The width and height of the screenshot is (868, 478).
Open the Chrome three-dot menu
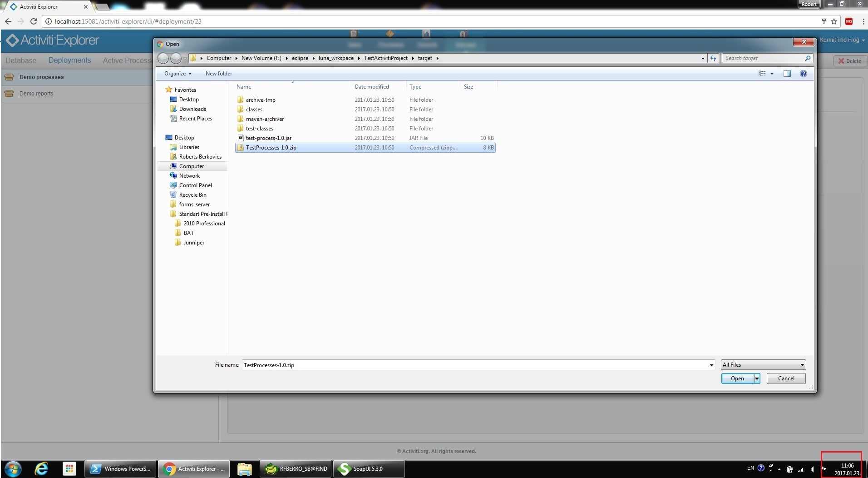[x=863, y=21]
